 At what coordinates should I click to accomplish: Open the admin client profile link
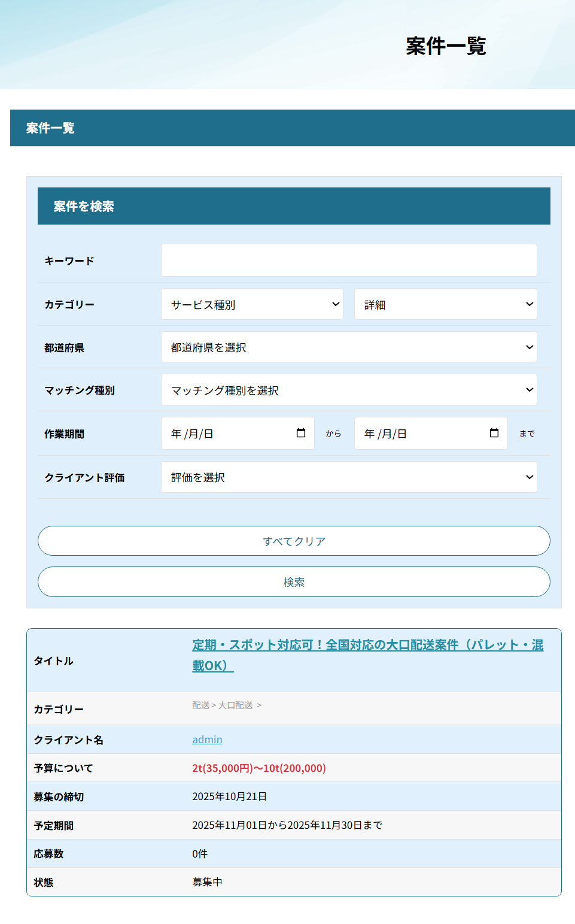pyautogui.click(x=207, y=740)
